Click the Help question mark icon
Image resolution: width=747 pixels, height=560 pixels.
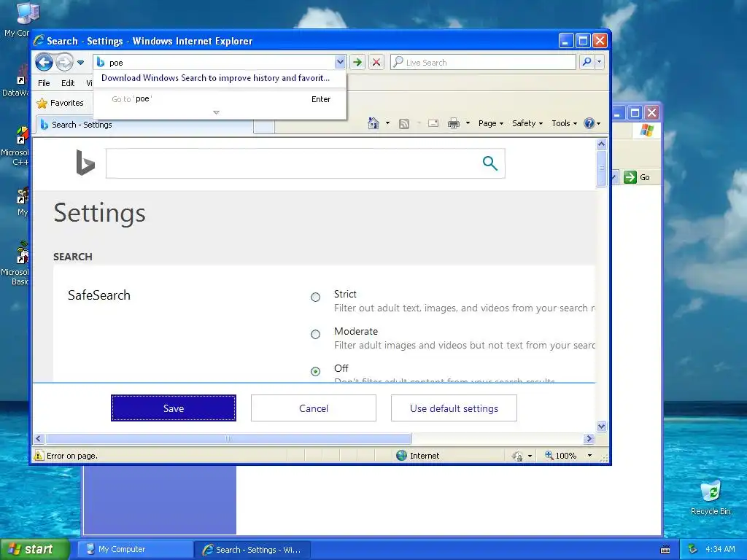tap(589, 123)
